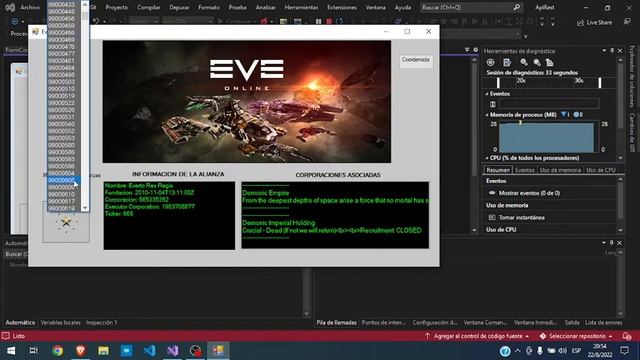Switch to the Salida tab
This screenshot has width=640, height=360.
572,322
